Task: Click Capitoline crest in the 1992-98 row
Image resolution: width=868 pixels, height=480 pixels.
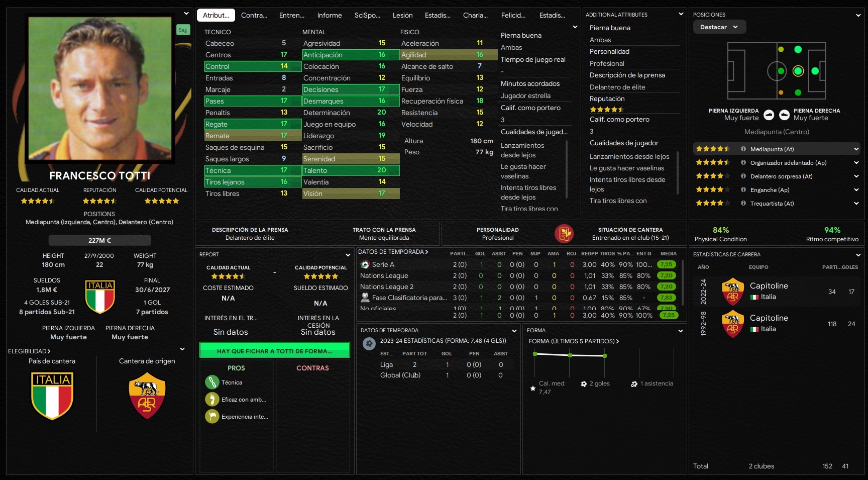Action: 733,324
